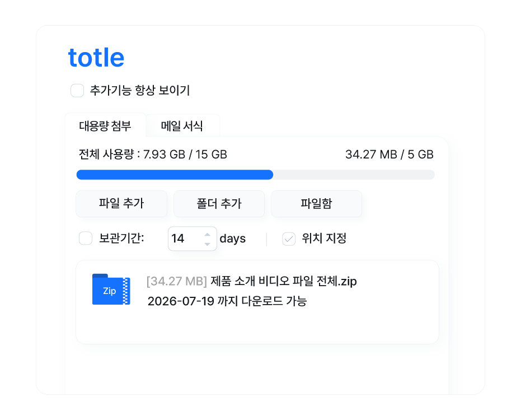The height and width of the screenshot is (420, 521).
Task: Uncheck the 위치 지정 checkbox
Action: tap(289, 239)
